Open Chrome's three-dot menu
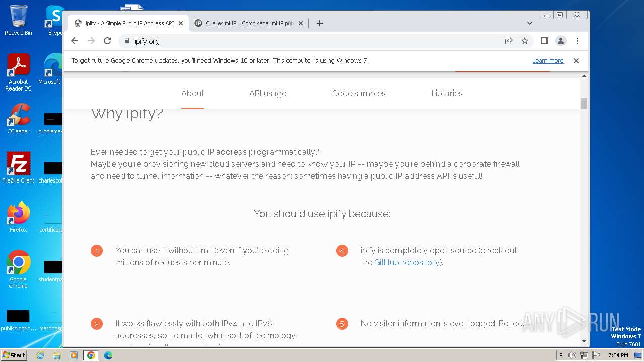Image resolution: width=644 pixels, height=362 pixels. click(x=577, y=41)
